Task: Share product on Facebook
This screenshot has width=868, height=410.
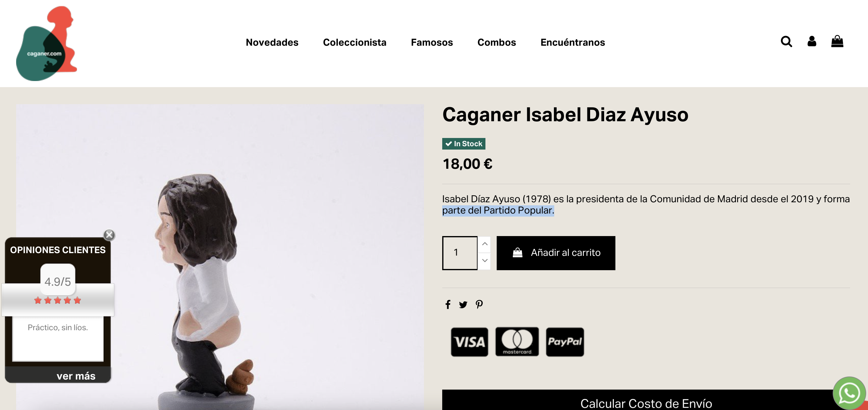Action: (447, 305)
